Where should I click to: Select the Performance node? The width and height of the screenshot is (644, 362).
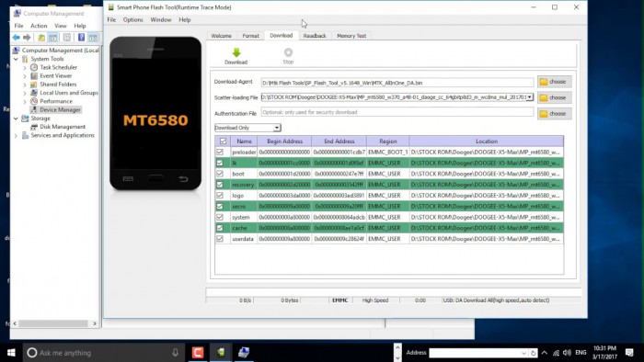56,101
